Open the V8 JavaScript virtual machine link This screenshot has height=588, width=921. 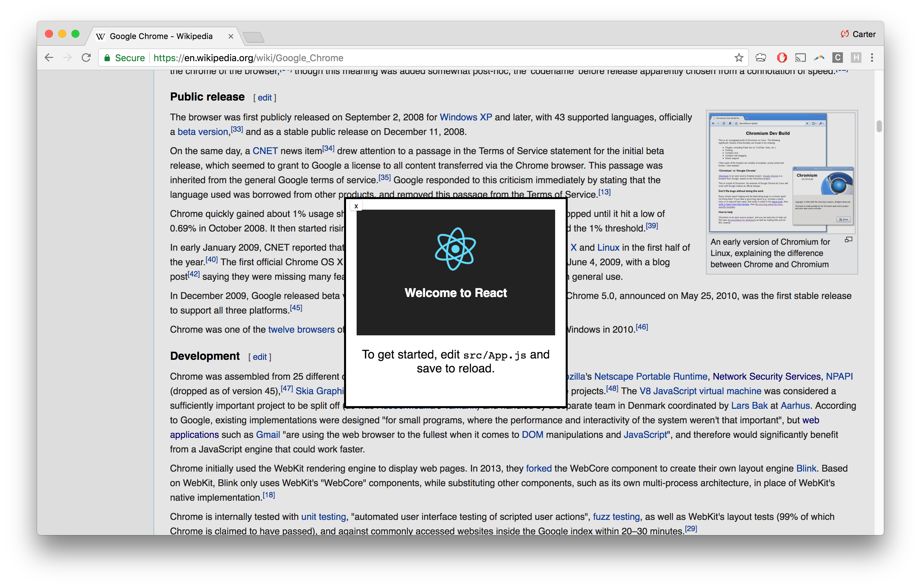[x=700, y=391]
